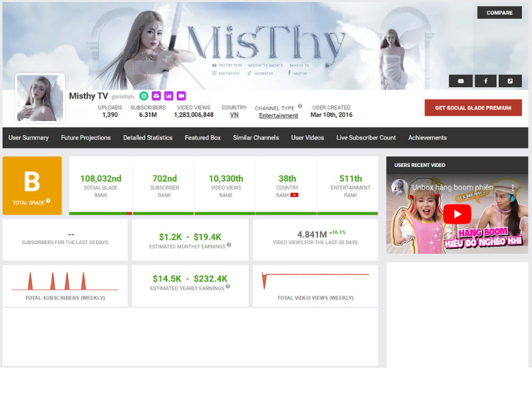
Task: Click the 702nd Subscriber Rank value
Action: [x=164, y=178]
